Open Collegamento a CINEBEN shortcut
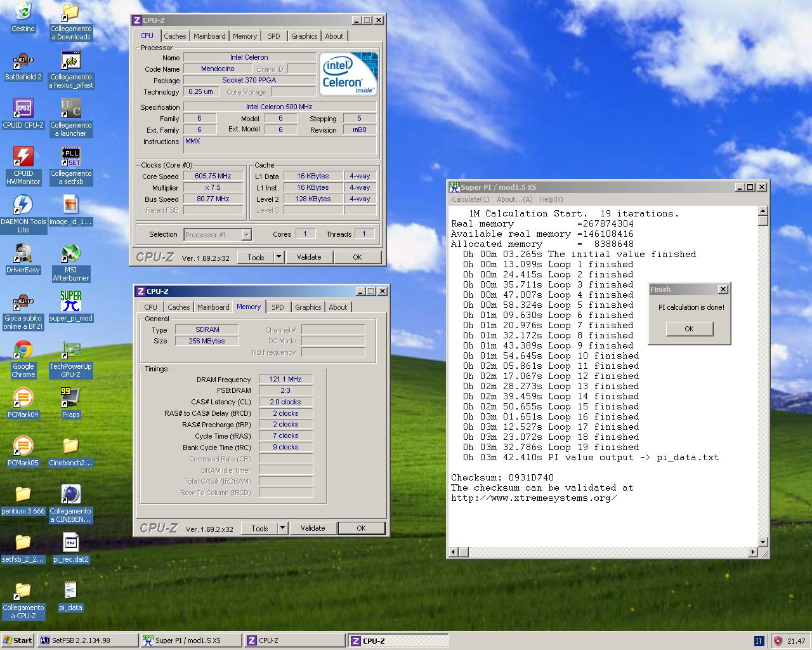The width and height of the screenshot is (812, 650). click(71, 504)
